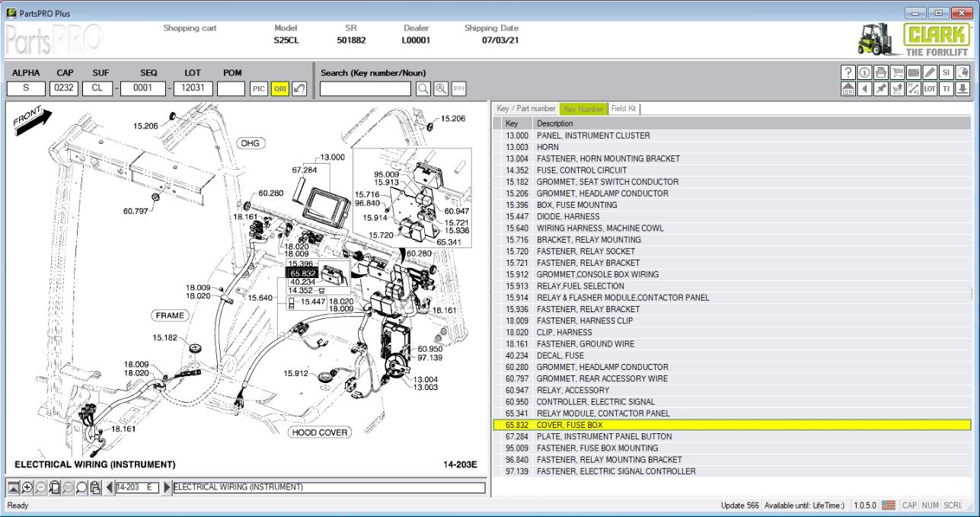Open Help with the question mark icon
The width and height of the screenshot is (980, 517).
click(848, 73)
